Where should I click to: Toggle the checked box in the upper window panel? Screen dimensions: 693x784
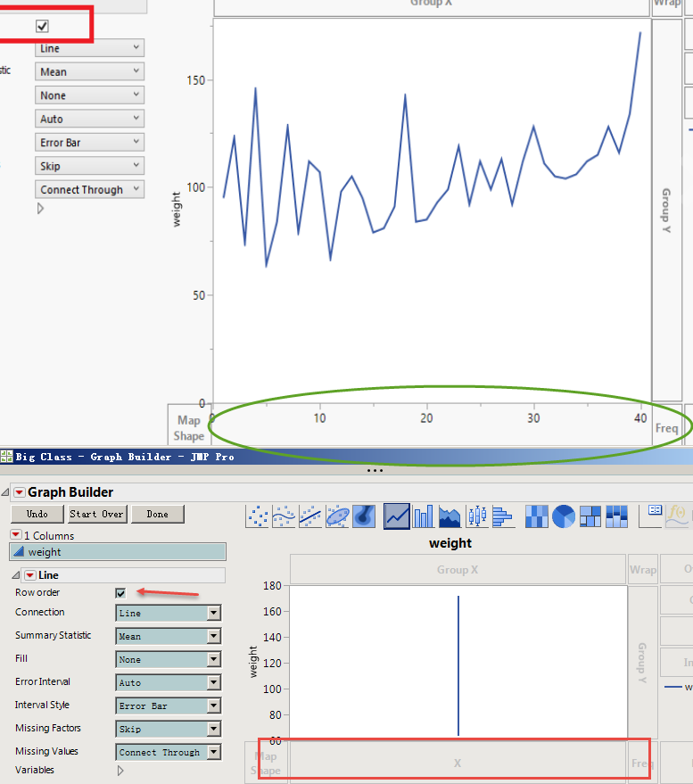tap(42, 26)
